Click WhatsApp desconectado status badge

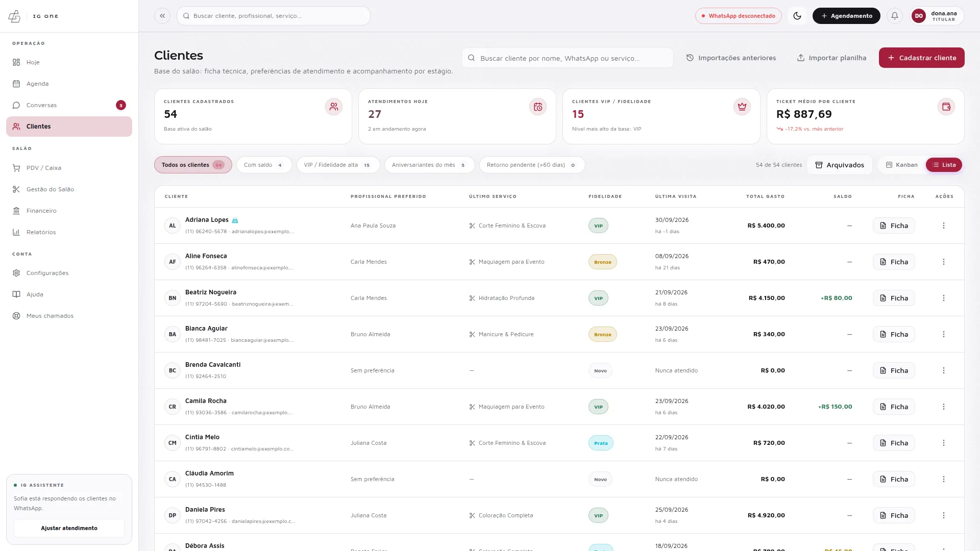tap(738, 16)
